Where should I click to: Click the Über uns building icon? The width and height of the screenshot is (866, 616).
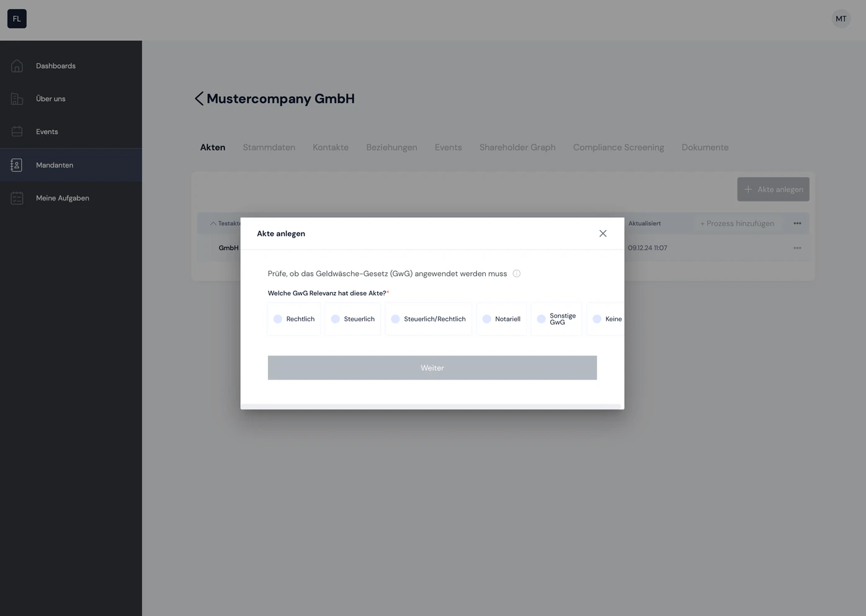pos(17,99)
